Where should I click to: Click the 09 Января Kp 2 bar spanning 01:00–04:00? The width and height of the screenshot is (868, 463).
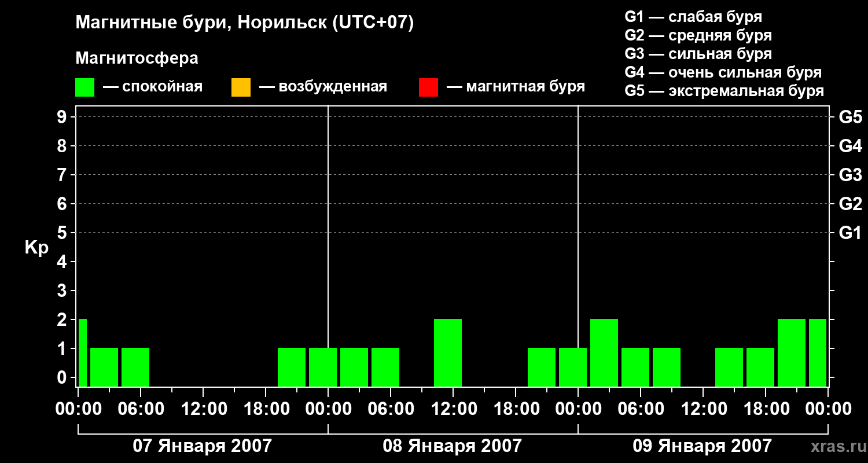[604, 352]
